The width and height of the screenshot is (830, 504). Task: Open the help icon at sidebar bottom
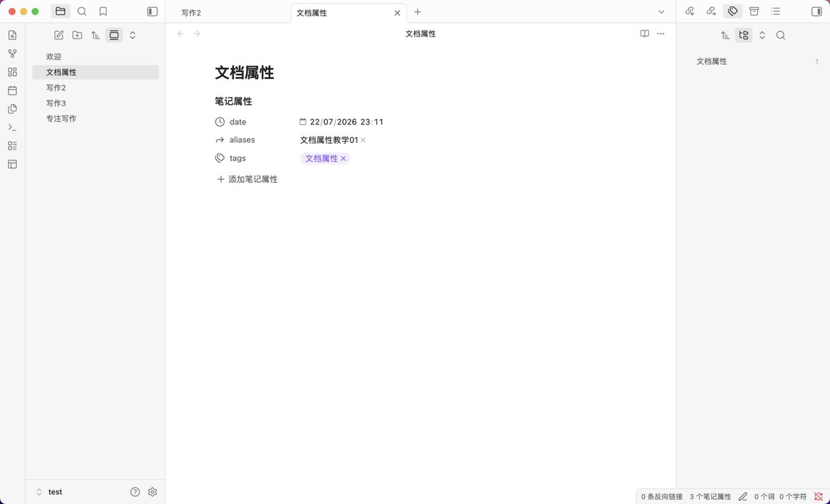pyautogui.click(x=135, y=492)
